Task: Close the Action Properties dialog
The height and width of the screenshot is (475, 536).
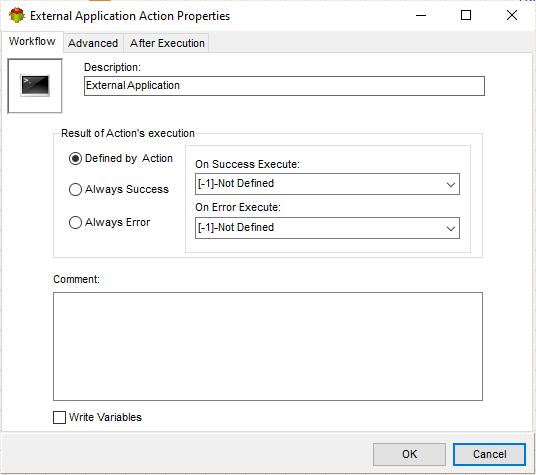Action: pyautogui.click(x=512, y=15)
